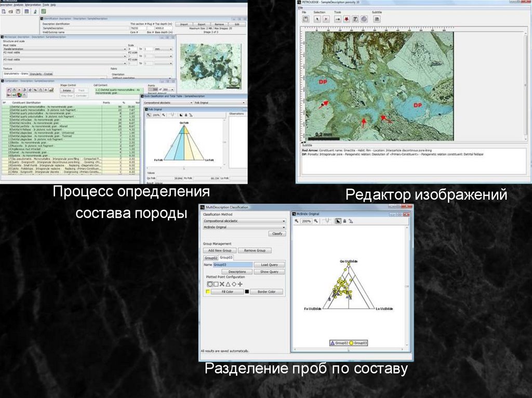The width and height of the screenshot is (532, 398).
Task: Switch to the Group03 tab
Action: (225, 258)
